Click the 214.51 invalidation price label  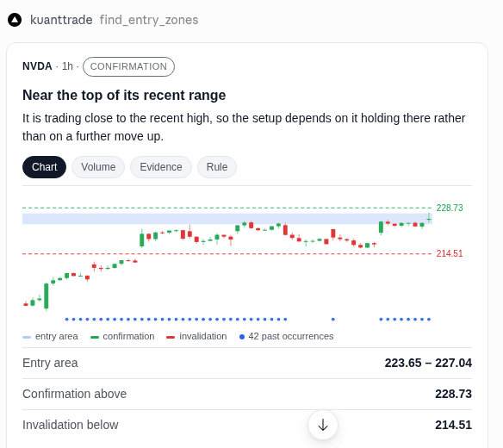[x=450, y=253]
